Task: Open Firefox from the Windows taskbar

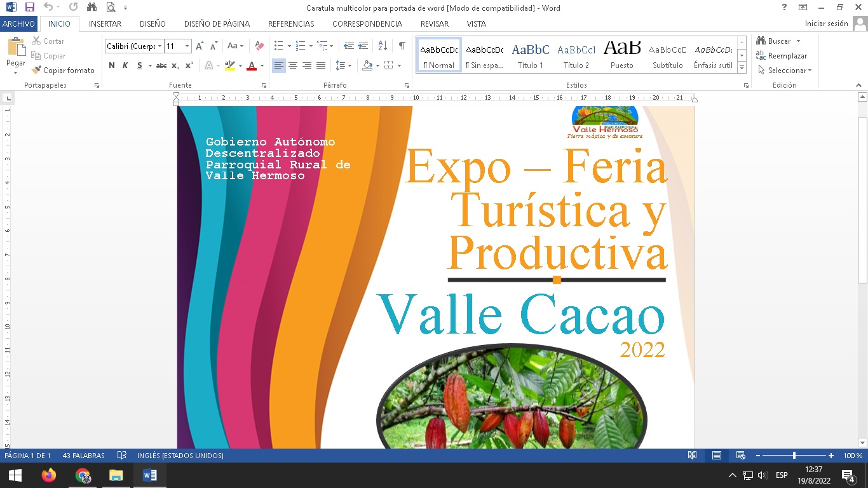Action: point(48,475)
